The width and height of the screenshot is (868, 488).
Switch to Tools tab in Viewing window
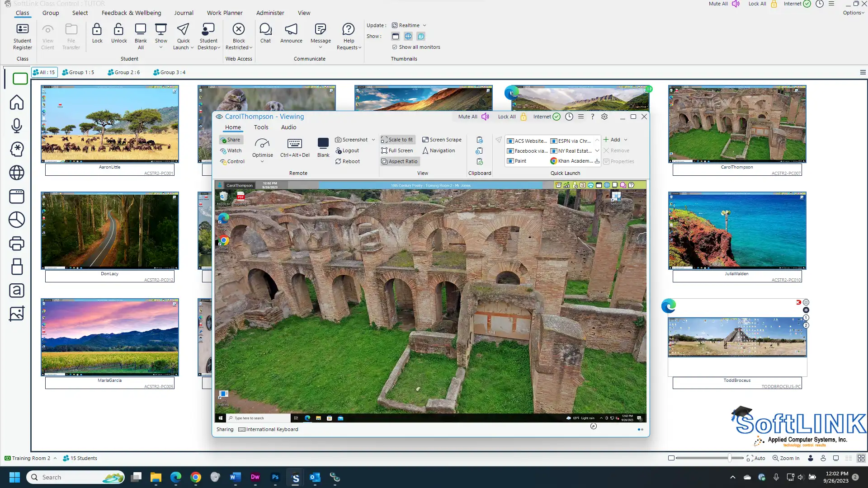coord(261,127)
